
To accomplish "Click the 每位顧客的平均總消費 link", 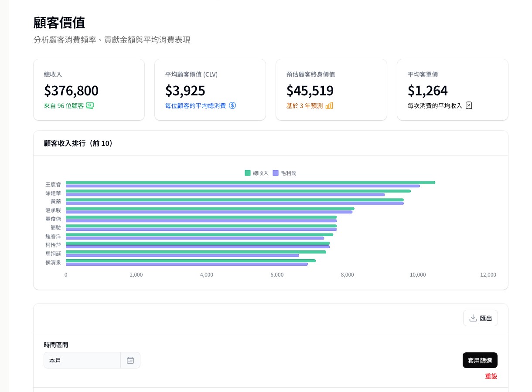I will click(x=195, y=105).
